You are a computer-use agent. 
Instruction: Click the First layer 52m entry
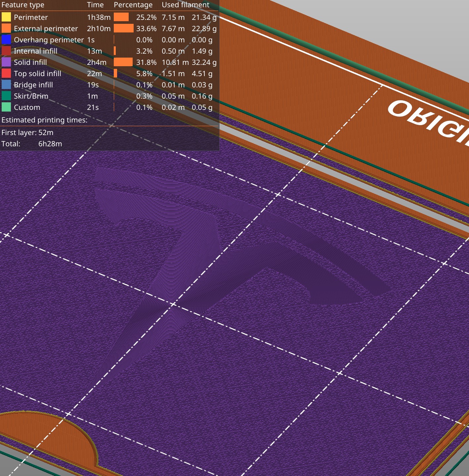point(27,132)
